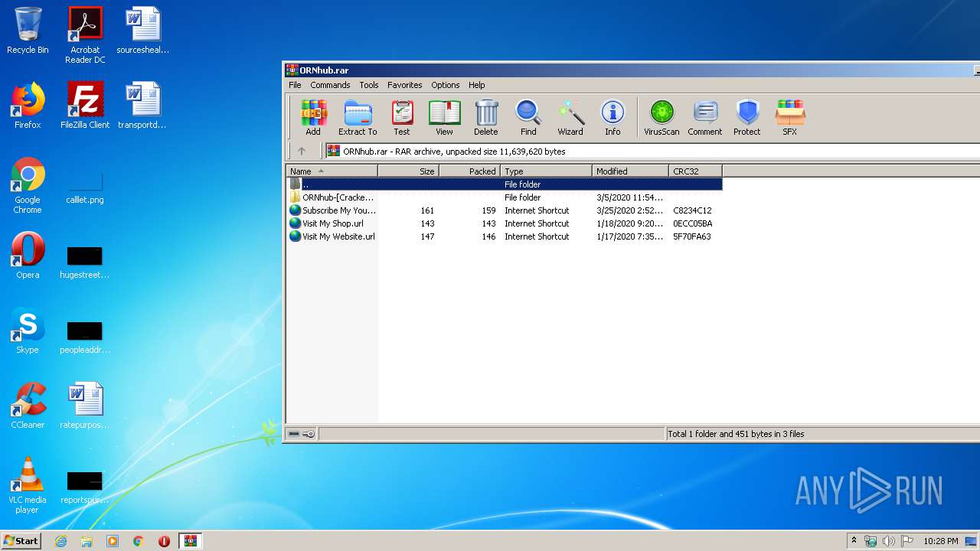Select Visit My Shop.url file
The width and height of the screenshot is (980, 551).
point(505,223)
